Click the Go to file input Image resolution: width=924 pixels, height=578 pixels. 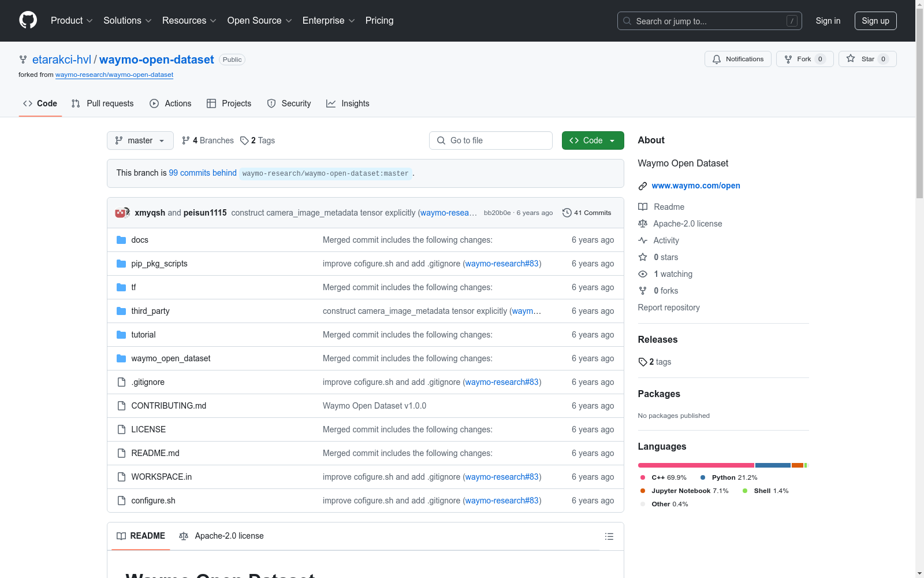point(491,140)
